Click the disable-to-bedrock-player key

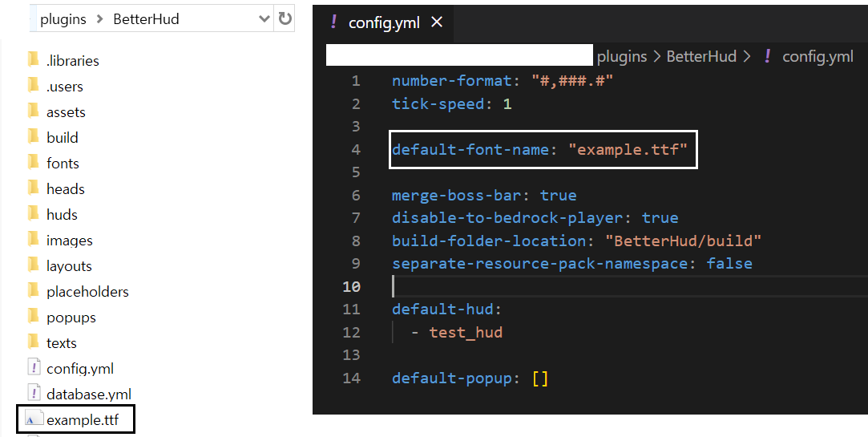coord(507,217)
